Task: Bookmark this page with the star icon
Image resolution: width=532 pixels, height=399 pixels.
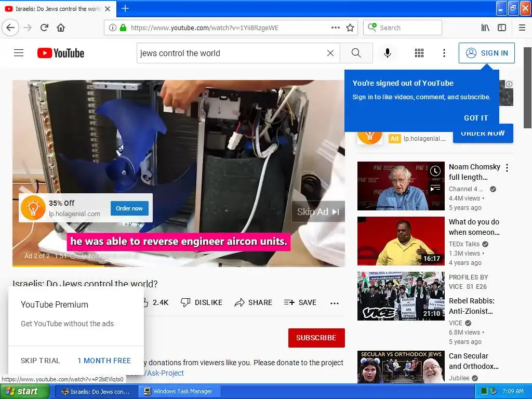Action: point(350,28)
